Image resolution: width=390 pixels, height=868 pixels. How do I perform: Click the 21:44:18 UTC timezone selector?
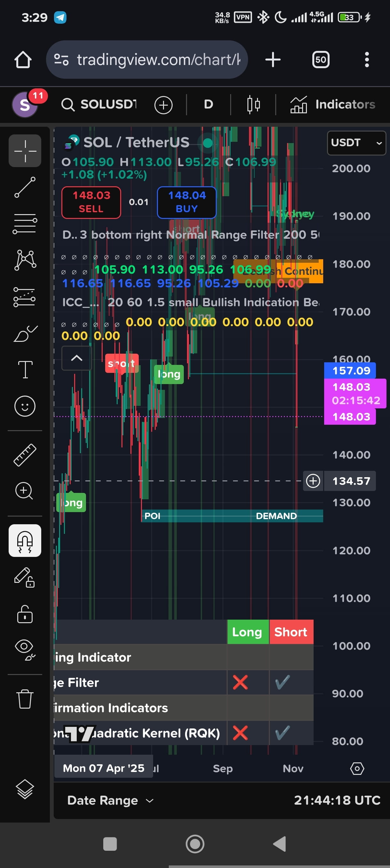(337, 800)
